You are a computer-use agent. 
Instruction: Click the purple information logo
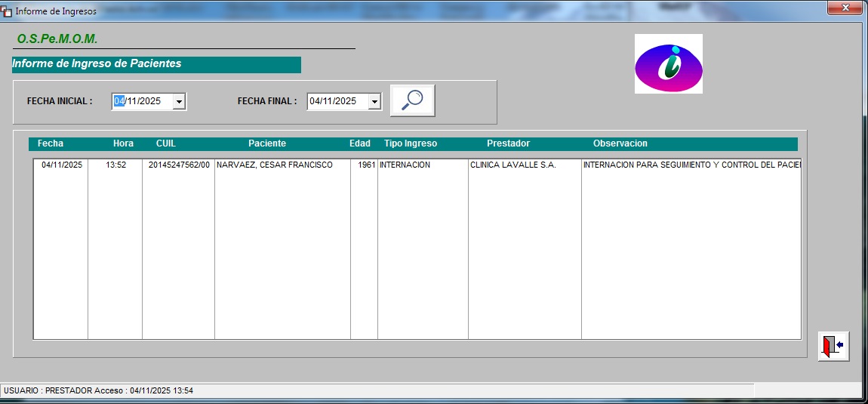pyautogui.click(x=668, y=64)
